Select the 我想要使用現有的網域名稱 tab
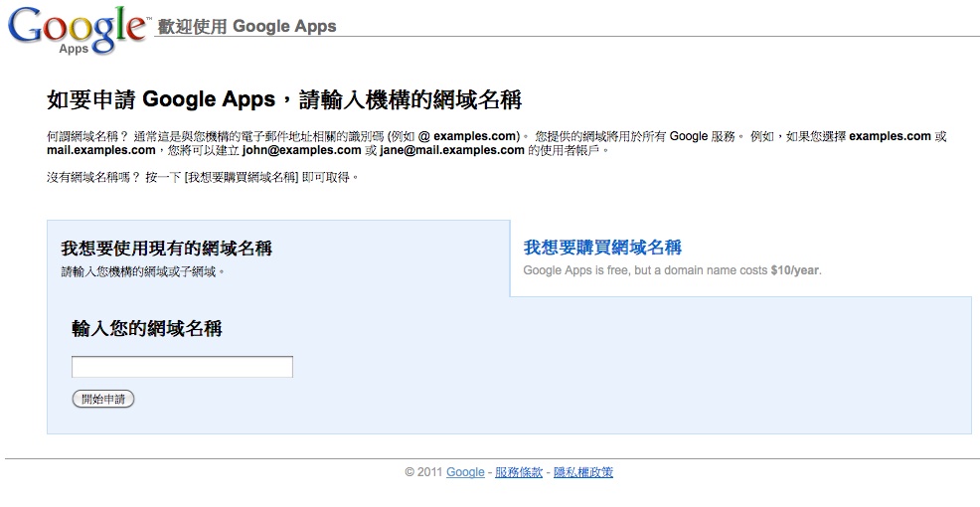980x507 pixels. tap(166, 249)
